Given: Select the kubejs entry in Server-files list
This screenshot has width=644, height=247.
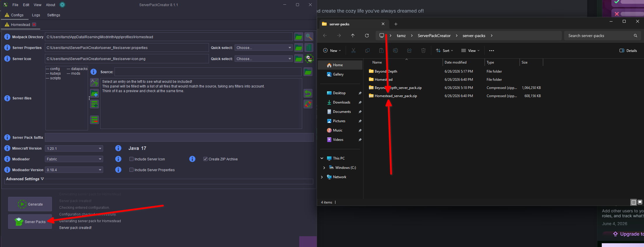Looking at the screenshot, I should pyautogui.click(x=53, y=73).
